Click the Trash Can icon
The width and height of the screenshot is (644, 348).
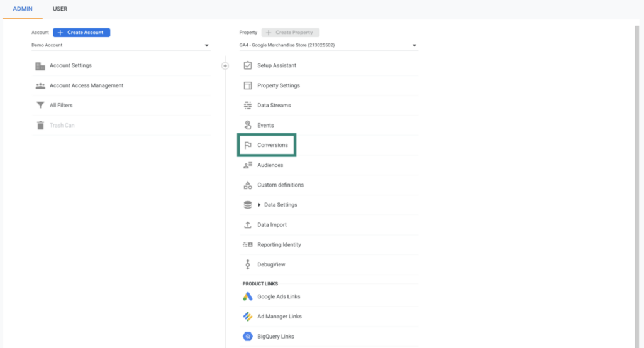click(40, 125)
